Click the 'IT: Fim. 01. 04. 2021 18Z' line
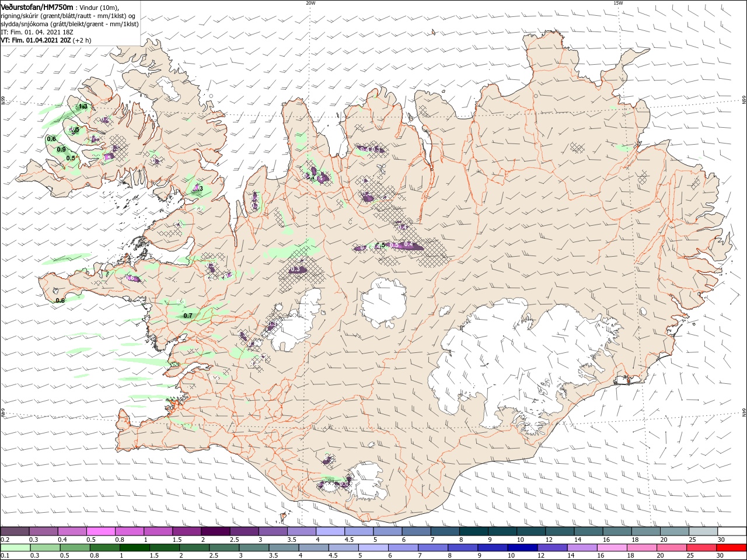Screen dimensions: 747x560 (x=37, y=33)
